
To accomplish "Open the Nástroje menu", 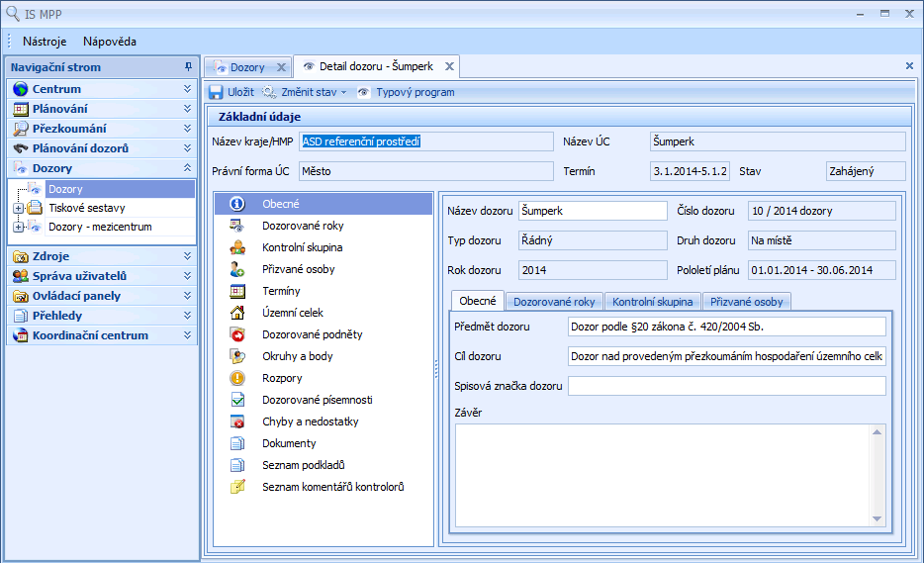I will pyautogui.click(x=45, y=42).
